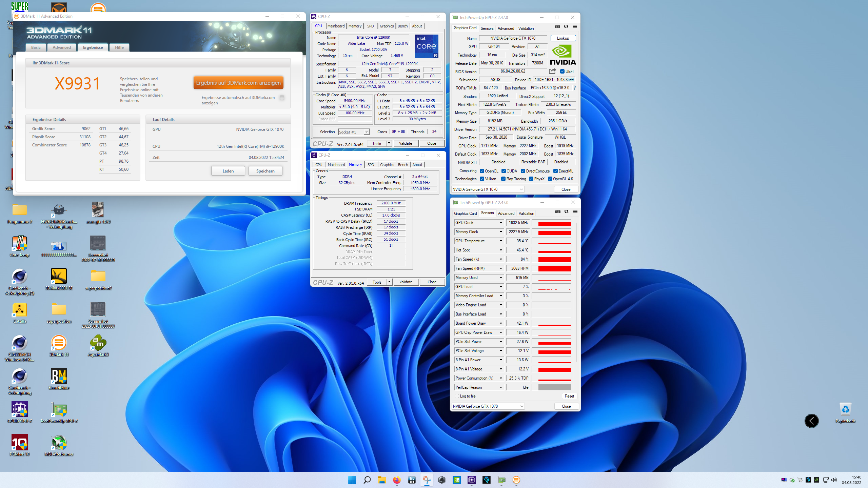868x488 pixels.
Task: Open the Socket #1 selection dropdown in CPU-Z
Action: [354, 132]
